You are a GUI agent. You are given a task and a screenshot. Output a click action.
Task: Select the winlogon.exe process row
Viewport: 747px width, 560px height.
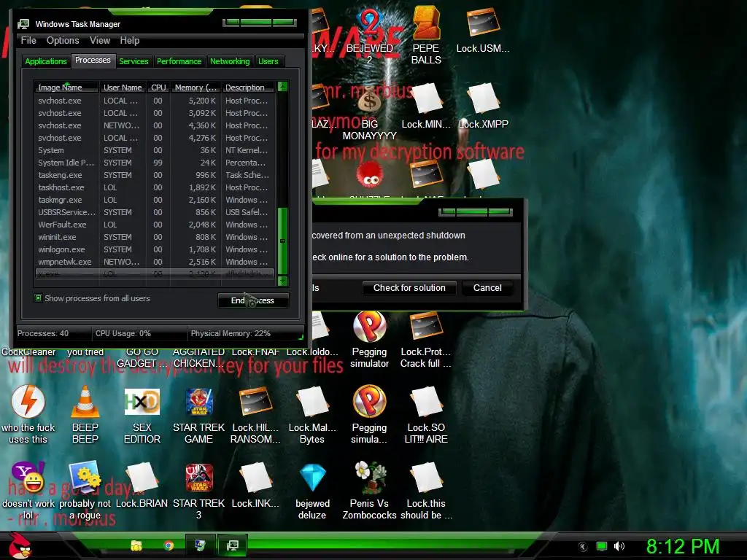point(155,249)
